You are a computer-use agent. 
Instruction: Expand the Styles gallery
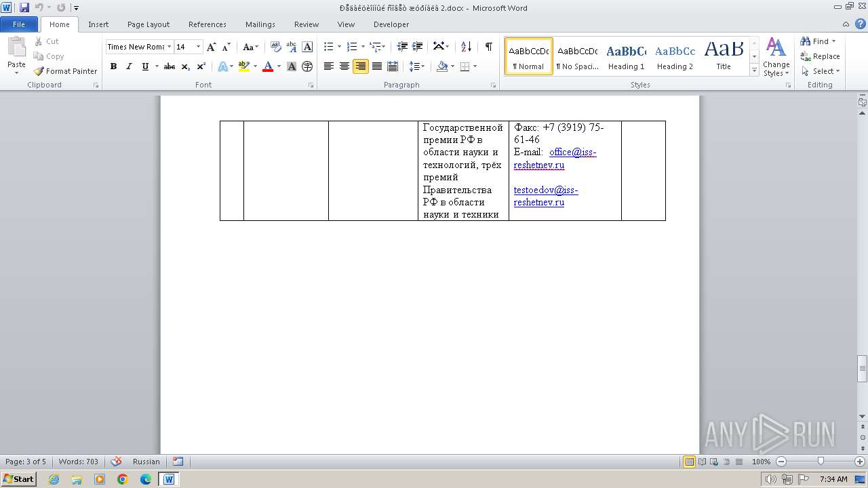754,70
